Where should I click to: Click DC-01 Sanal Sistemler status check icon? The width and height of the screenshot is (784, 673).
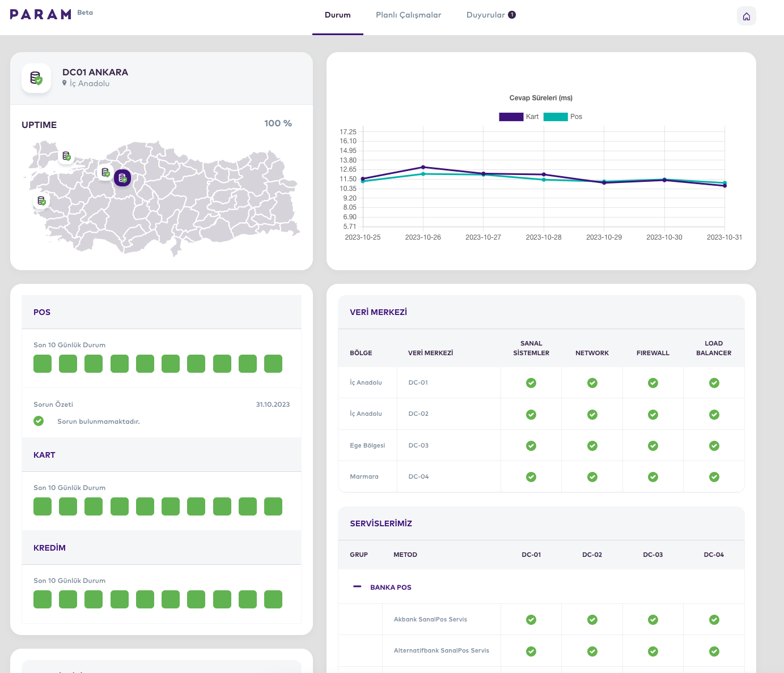point(531,383)
